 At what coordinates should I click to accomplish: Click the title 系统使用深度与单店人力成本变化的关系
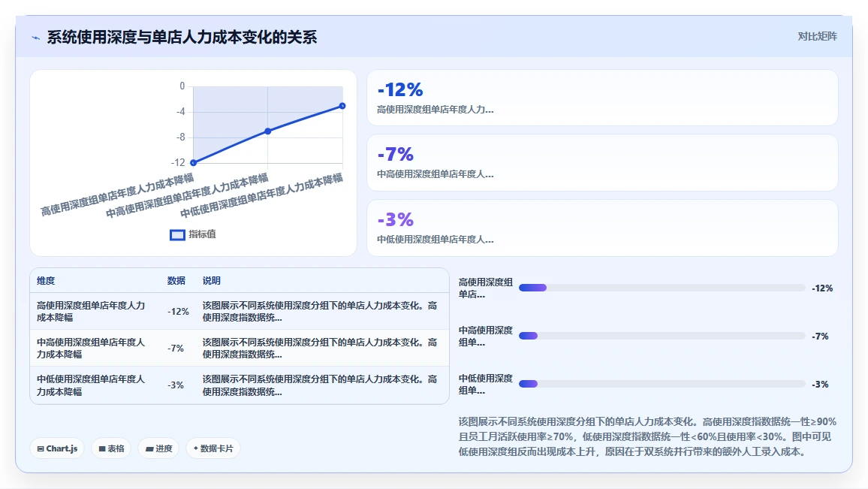(x=182, y=37)
